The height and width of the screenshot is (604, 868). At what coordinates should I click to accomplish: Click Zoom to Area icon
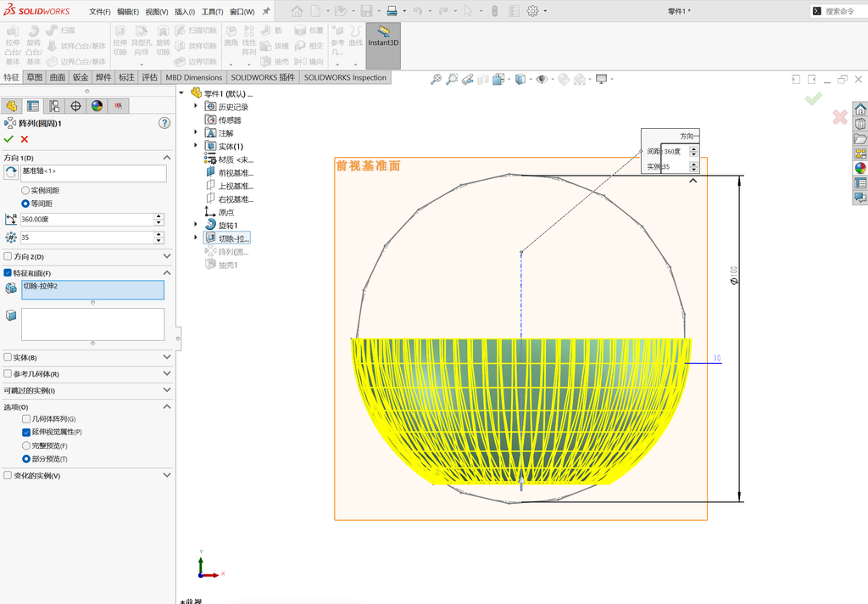(453, 79)
